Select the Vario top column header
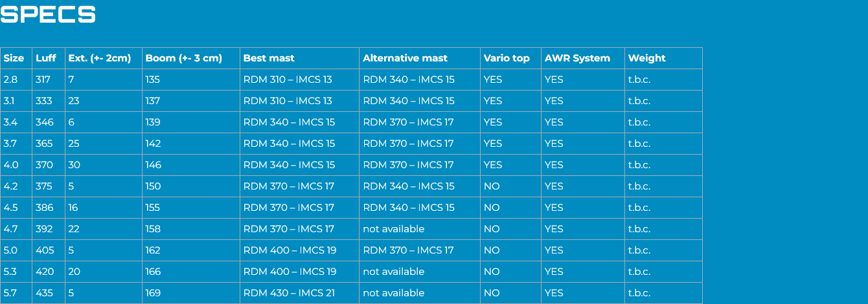The width and height of the screenshot is (868, 304). (x=507, y=58)
